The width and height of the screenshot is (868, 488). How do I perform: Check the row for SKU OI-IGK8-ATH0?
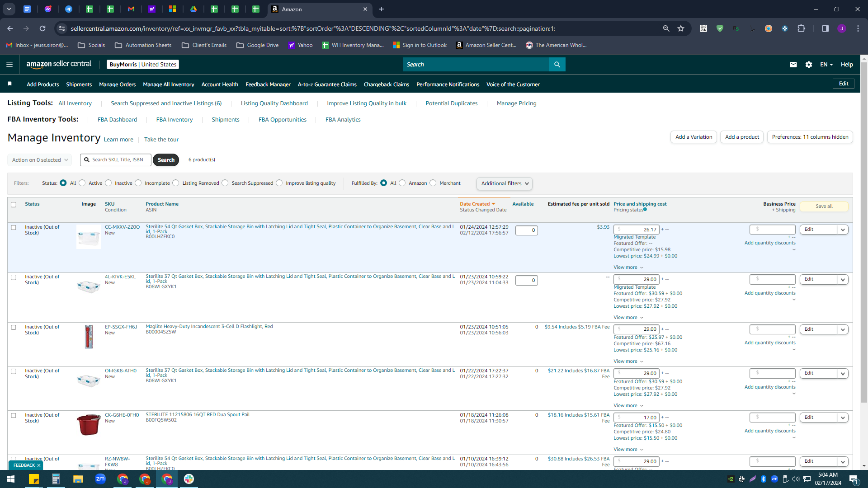(x=14, y=371)
